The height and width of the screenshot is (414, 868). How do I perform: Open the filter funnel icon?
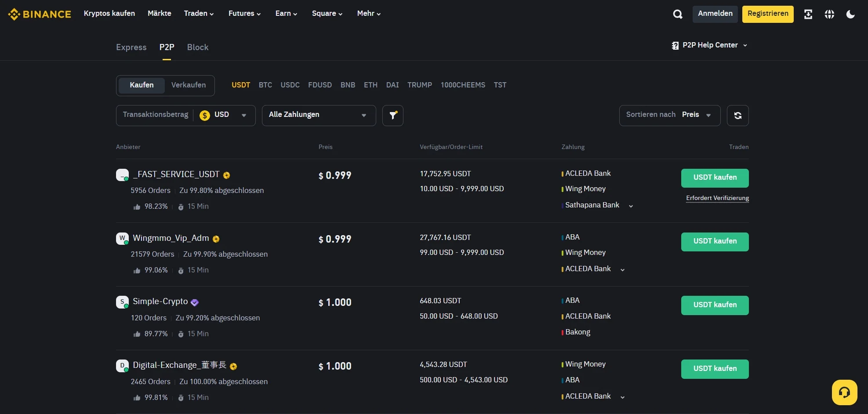tap(393, 116)
